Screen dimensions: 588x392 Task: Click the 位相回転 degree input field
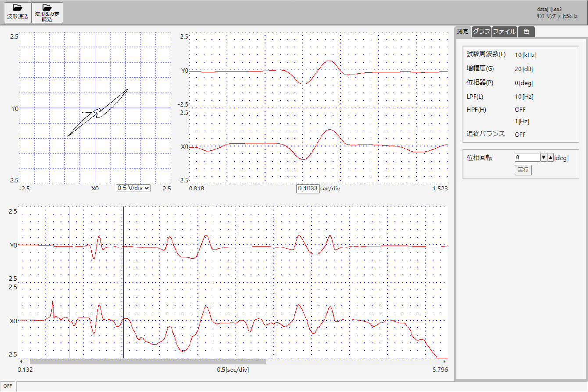click(x=527, y=157)
